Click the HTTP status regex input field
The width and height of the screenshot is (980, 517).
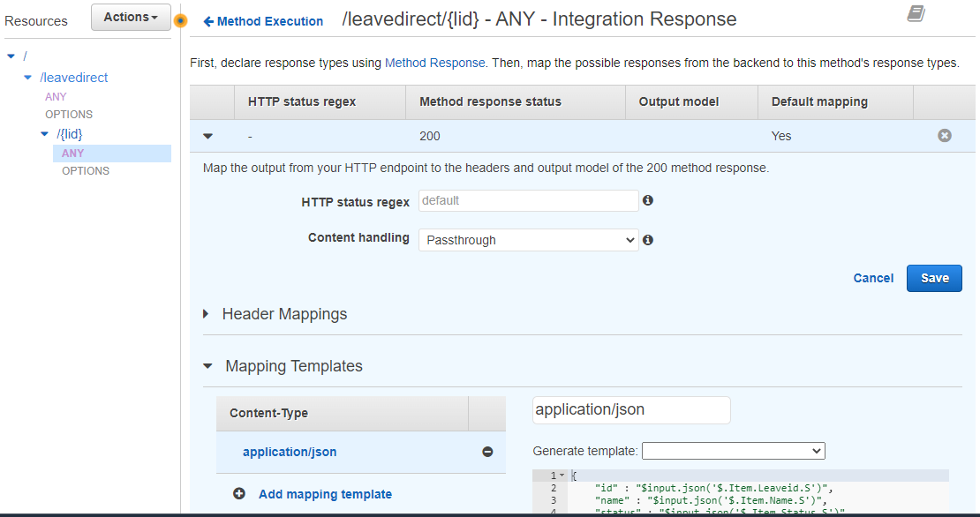pyautogui.click(x=527, y=200)
